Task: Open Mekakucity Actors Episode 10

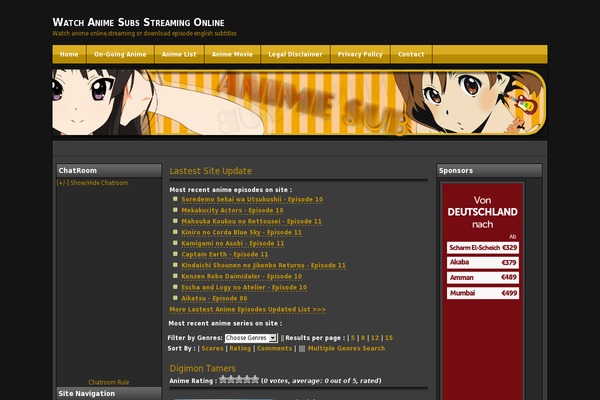Action: (x=232, y=211)
